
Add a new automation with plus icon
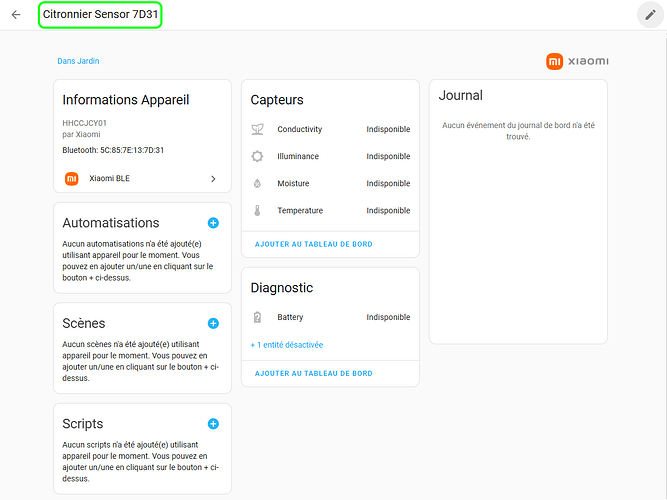(x=213, y=223)
